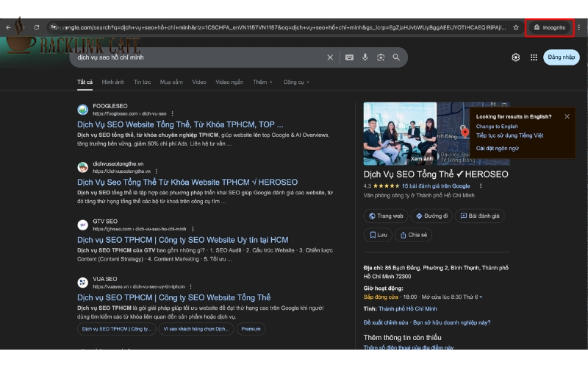588x368 pixels.
Task: View HEROSEO photos via Xem ảnh thumbnail
Action: point(400,134)
